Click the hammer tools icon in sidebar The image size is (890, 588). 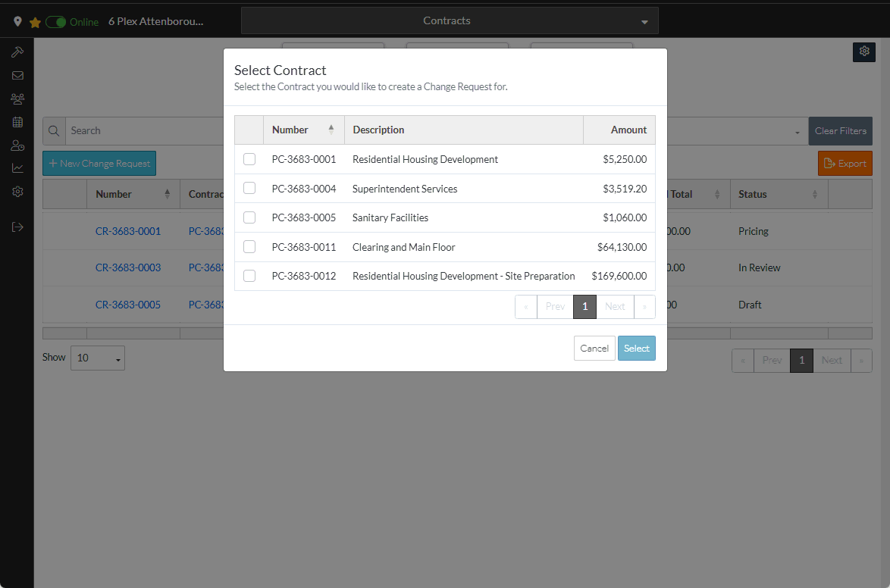(x=17, y=52)
